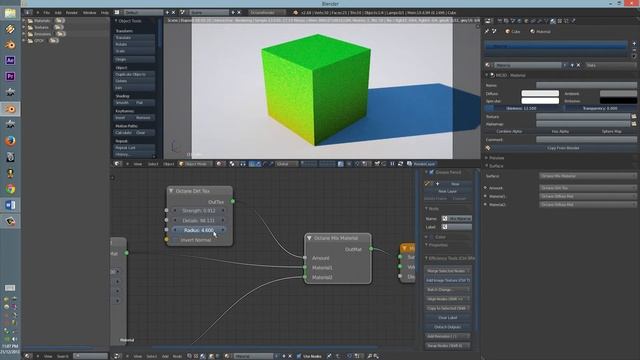Viewport: 640px width, 360px height.
Task: Click the pin icon in properties breadcrumb
Action: pyautogui.click(x=487, y=31)
